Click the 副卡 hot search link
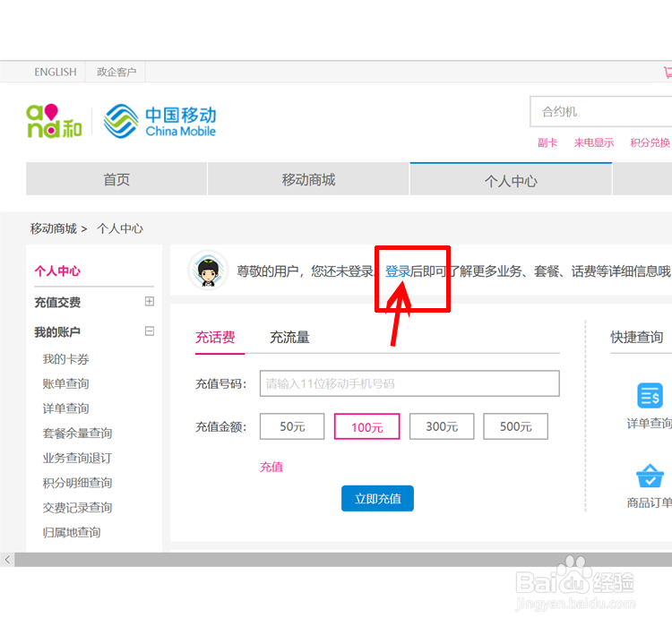672x627 pixels. click(547, 142)
